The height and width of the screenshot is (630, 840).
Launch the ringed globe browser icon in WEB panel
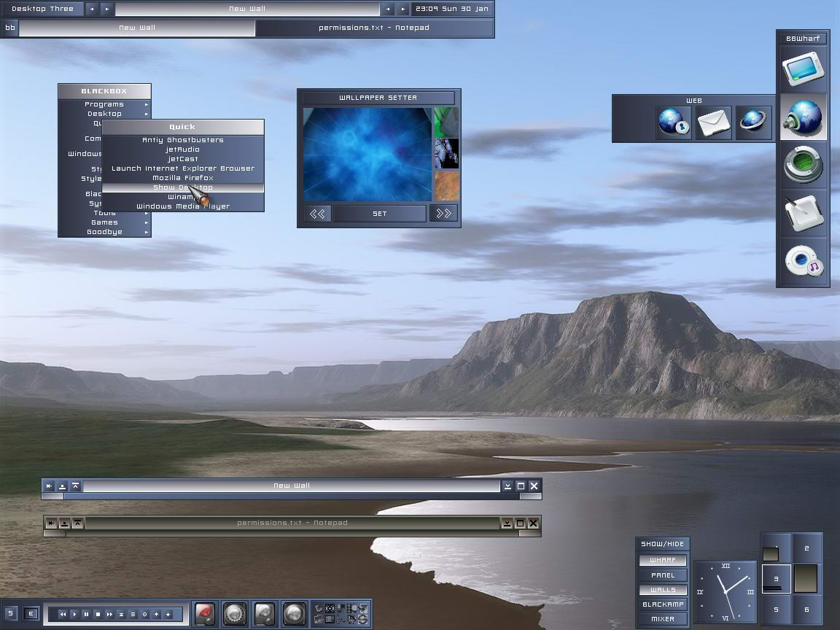coord(753,122)
